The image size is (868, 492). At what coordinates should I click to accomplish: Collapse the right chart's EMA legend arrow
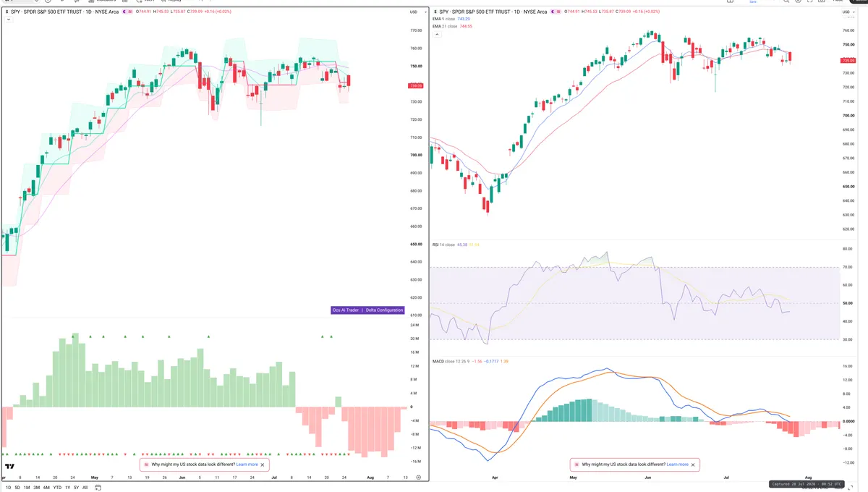(x=437, y=34)
